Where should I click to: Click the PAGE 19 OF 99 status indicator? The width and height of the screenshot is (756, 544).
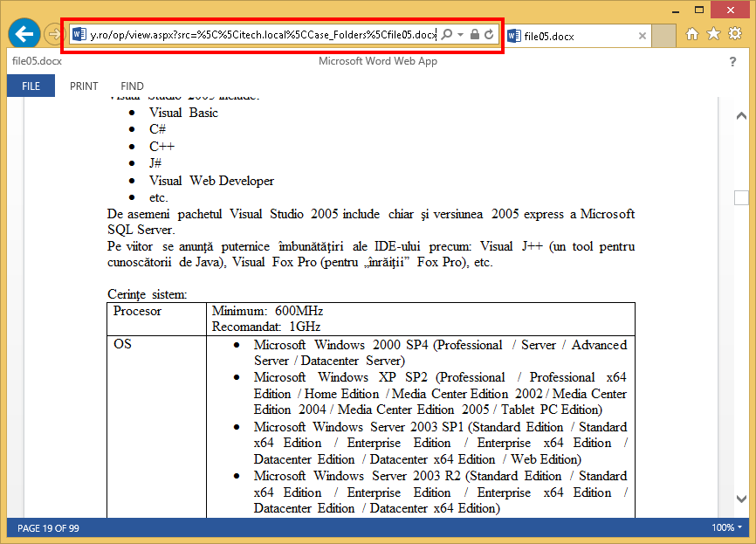pyautogui.click(x=48, y=528)
